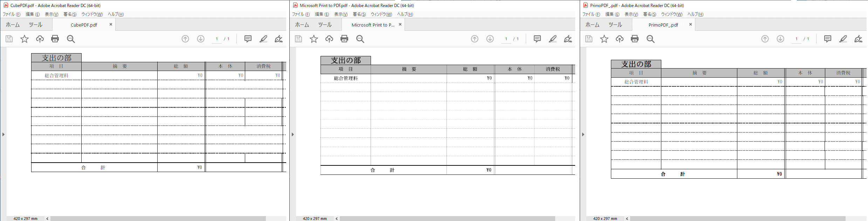
Task: Expand left side panel in Microsoft Print to PDF window
Action: click(293, 134)
